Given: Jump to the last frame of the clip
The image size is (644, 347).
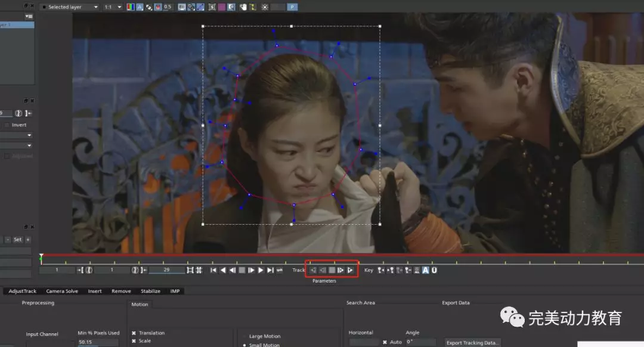Looking at the screenshot, I should click(x=270, y=270).
